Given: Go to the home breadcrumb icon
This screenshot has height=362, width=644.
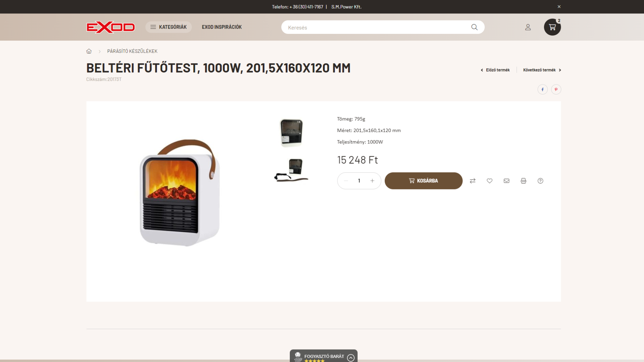Looking at the screenshot, I should [89, 51].
